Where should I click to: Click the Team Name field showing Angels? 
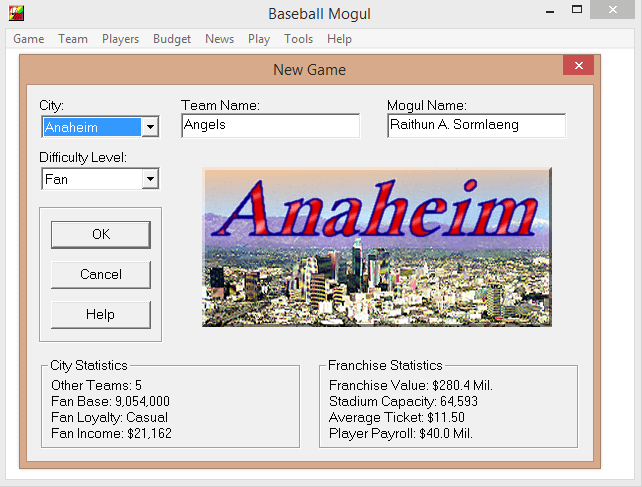tap(271, 125)
